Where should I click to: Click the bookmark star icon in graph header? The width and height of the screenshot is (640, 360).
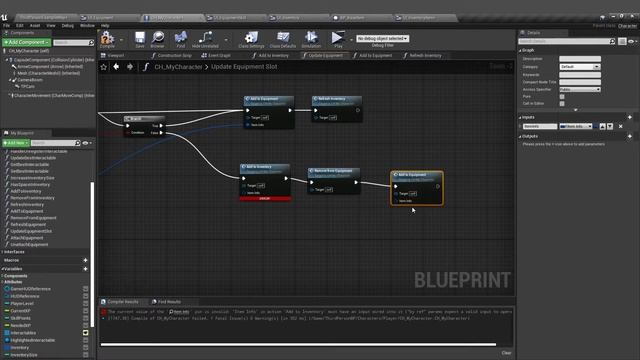104,67
